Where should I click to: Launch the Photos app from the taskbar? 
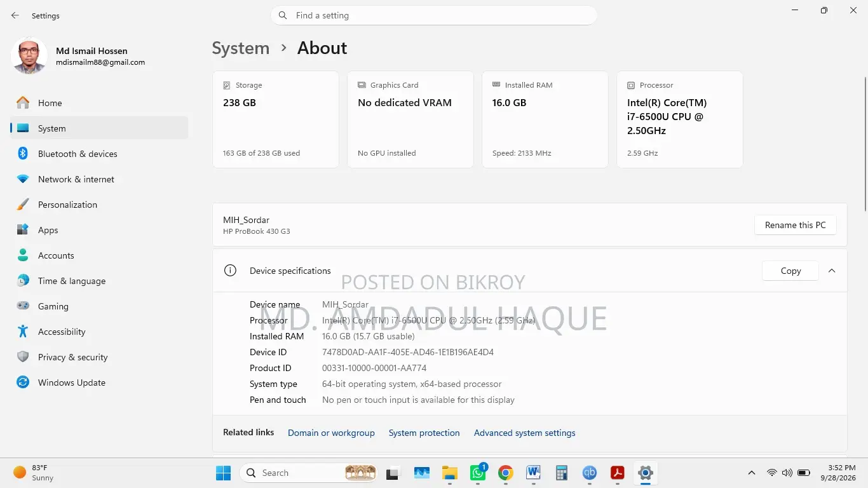point(422,473)
